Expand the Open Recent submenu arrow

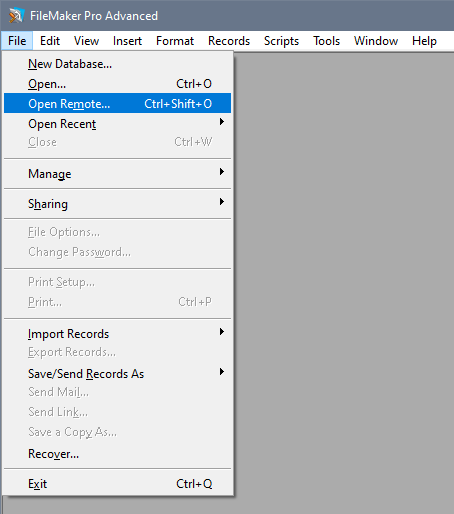point(222,122)
